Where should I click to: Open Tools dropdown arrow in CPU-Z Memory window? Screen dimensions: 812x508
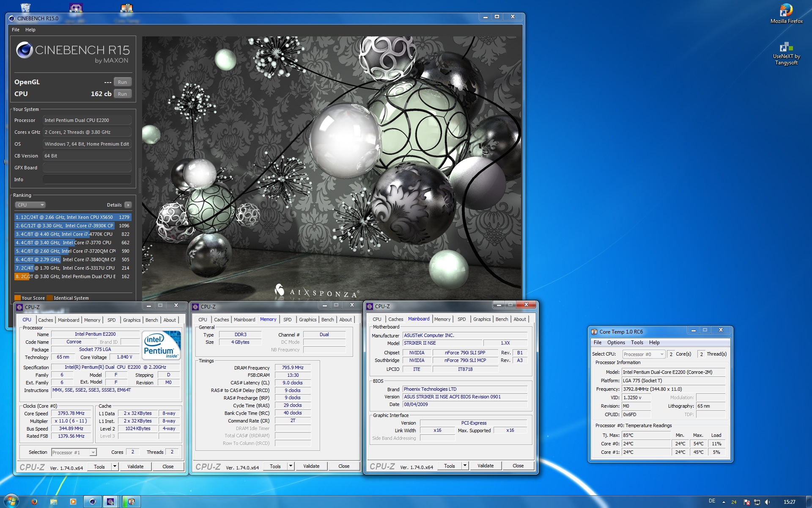[x=291, y=466]
